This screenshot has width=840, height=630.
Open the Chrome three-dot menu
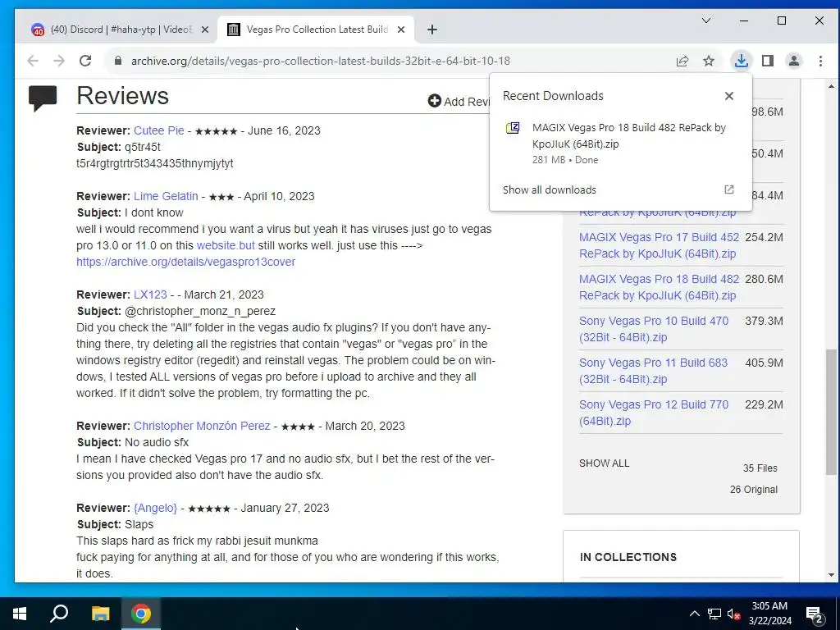pos(820,61)
